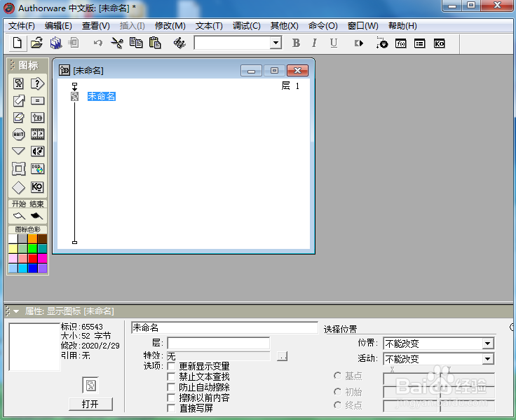Click the Paste toolbar icon
The height and width of the screenshot is (420, 516).
(x=155, y=43)
